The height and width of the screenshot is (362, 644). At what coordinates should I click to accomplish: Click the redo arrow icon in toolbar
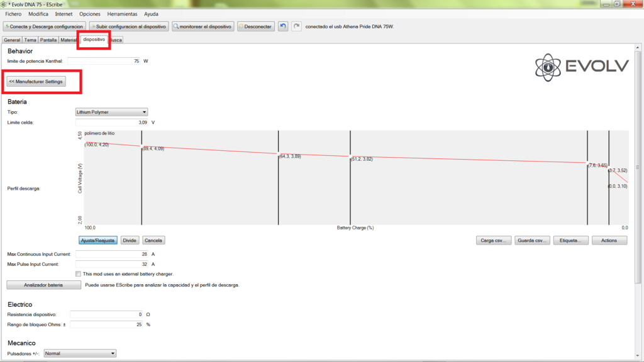pyautogui.click(x=296, y=26)
